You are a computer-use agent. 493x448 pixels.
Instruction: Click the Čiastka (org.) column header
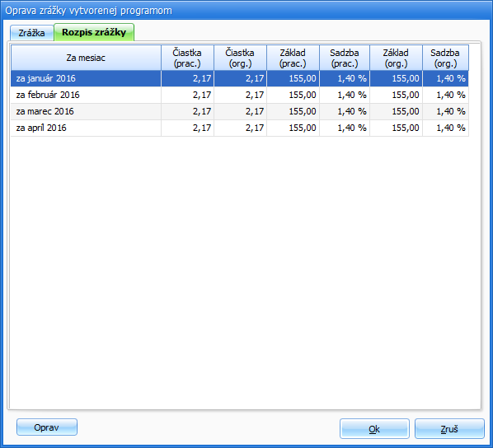[x=240, y=58]
